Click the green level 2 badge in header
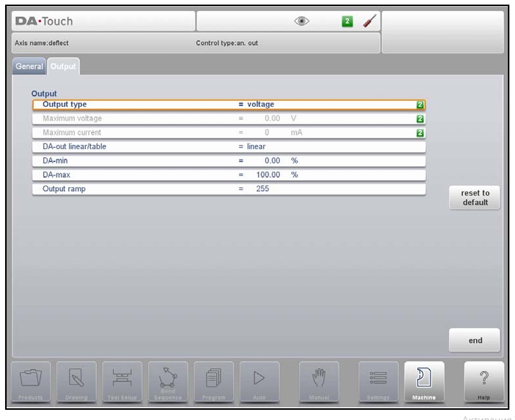The height and width of the screenshot is (420, 515). coord(347,21)
